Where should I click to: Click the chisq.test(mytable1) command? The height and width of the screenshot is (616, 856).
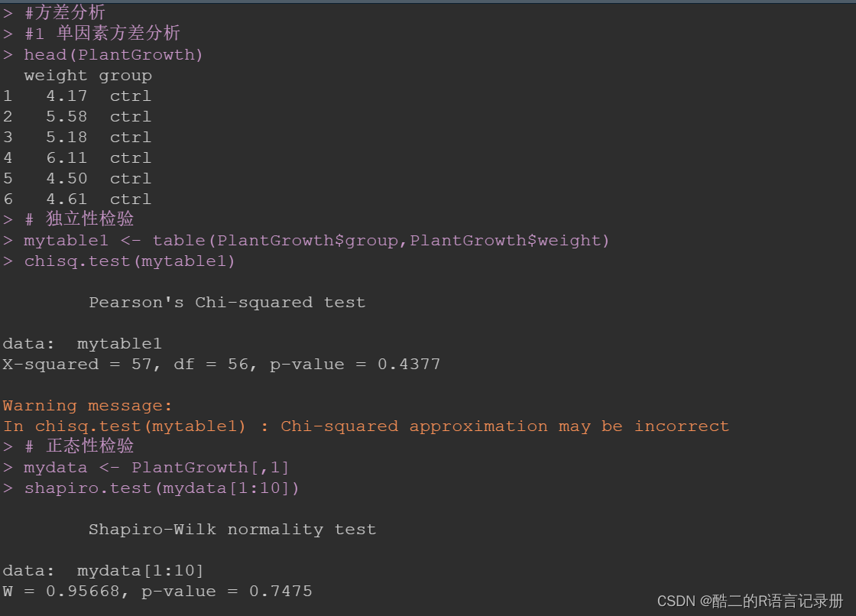pyautogui.click(x=129, y=261)
